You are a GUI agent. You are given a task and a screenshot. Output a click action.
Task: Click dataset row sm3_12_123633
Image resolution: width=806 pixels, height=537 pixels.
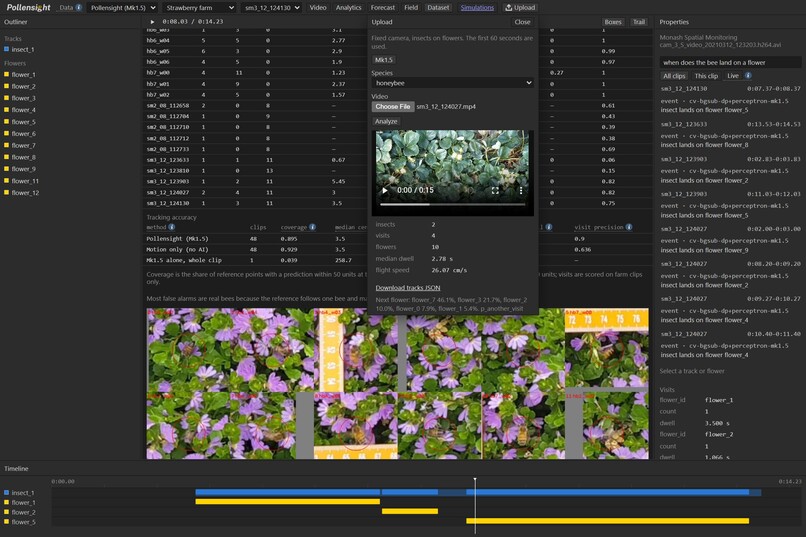pyautogui.click(x=397, y=160)
